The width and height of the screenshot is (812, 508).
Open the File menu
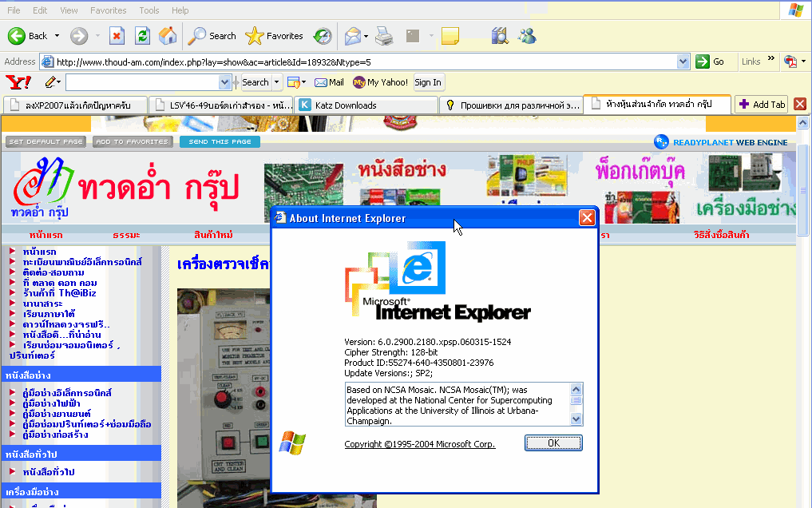point(14,10)
